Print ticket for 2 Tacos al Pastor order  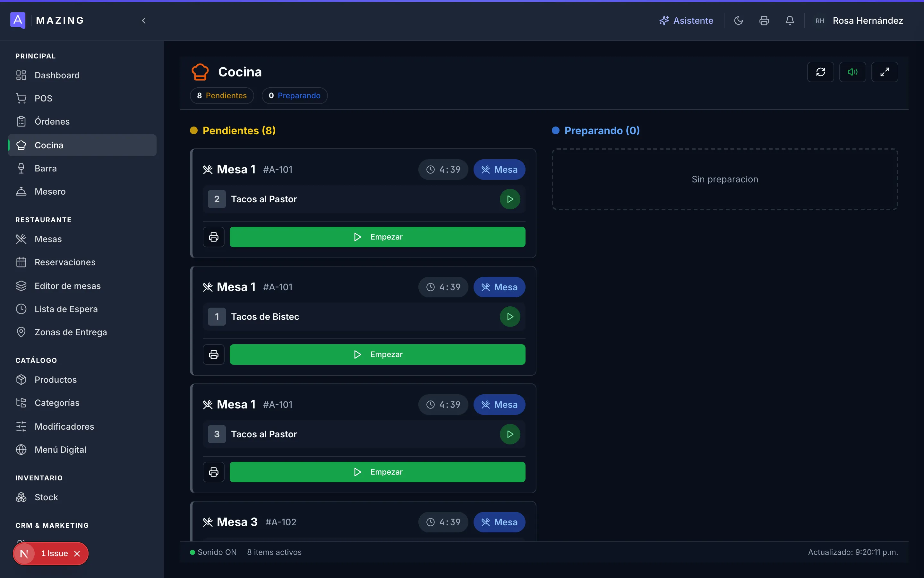(214, 237)
